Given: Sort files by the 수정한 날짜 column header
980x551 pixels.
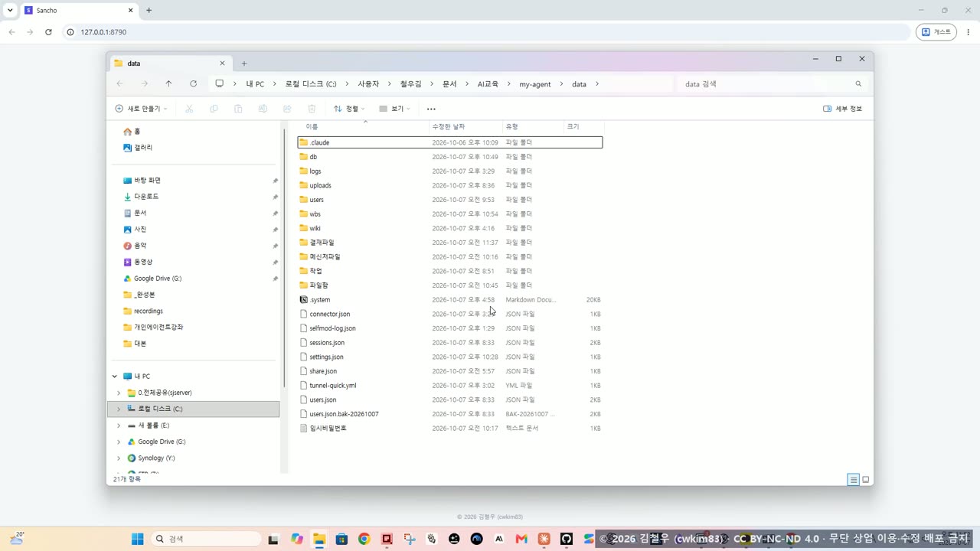Looking at the screenshot, I should pyautogui.click(x=465, y=126).
